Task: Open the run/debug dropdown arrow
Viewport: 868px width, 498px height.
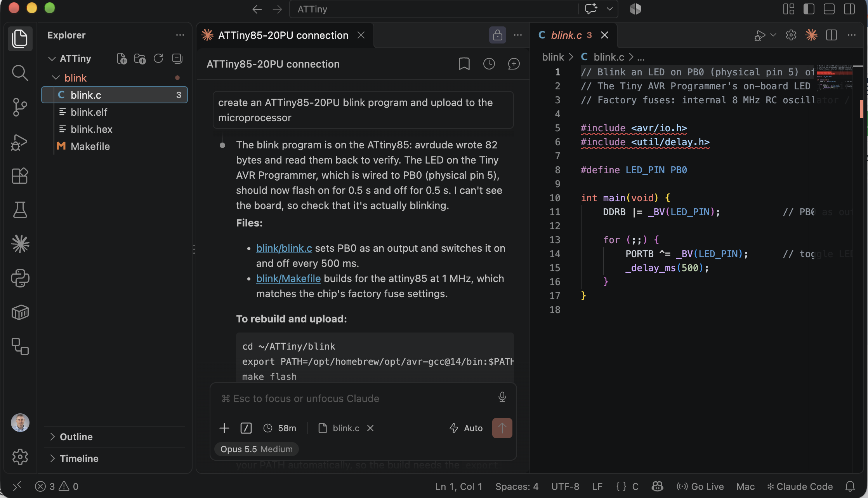Action: coord(773,35)
